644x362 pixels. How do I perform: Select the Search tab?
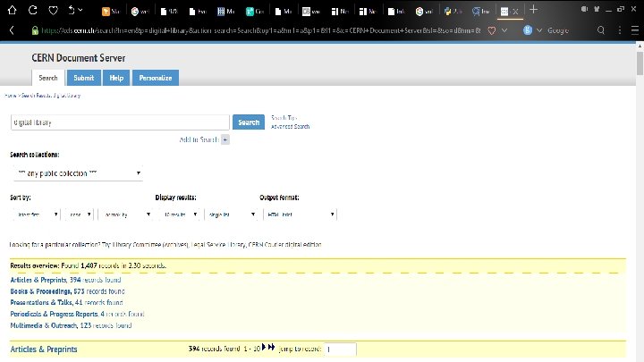point(48,78)
